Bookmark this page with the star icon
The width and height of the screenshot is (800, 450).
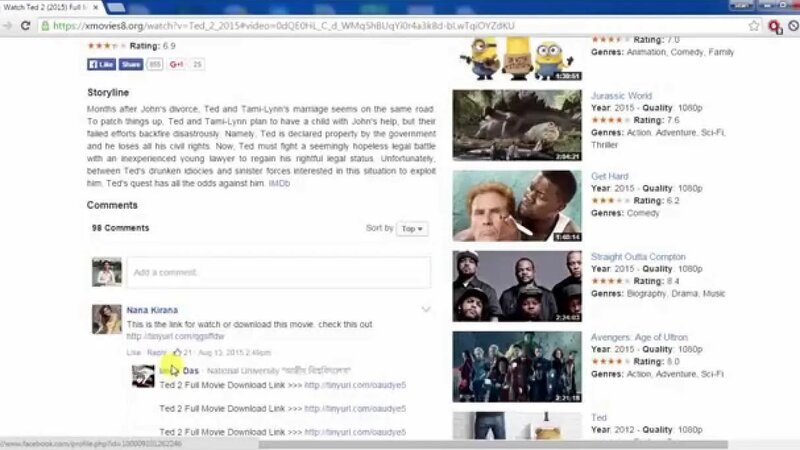[x=754, y=26]
